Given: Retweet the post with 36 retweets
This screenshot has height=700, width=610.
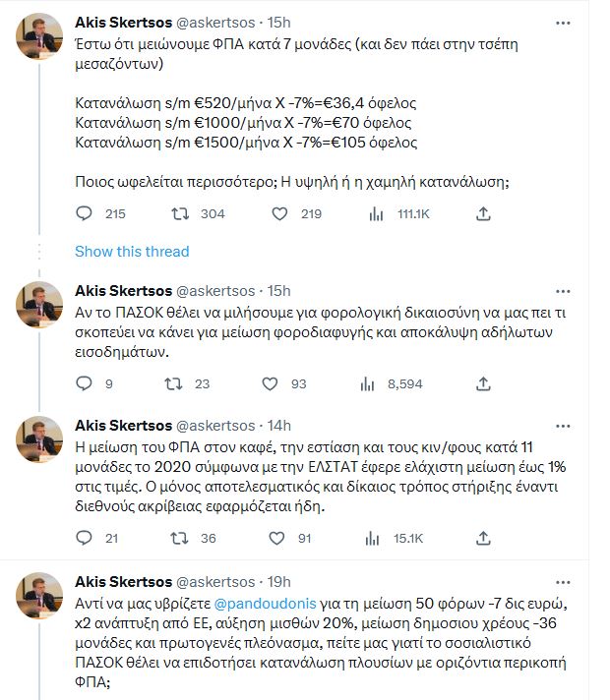Looking at the screenshot, I should coord(180,538).
